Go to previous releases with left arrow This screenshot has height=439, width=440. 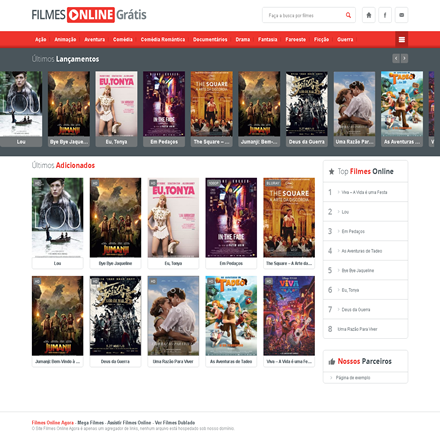[x=396, y=59]
